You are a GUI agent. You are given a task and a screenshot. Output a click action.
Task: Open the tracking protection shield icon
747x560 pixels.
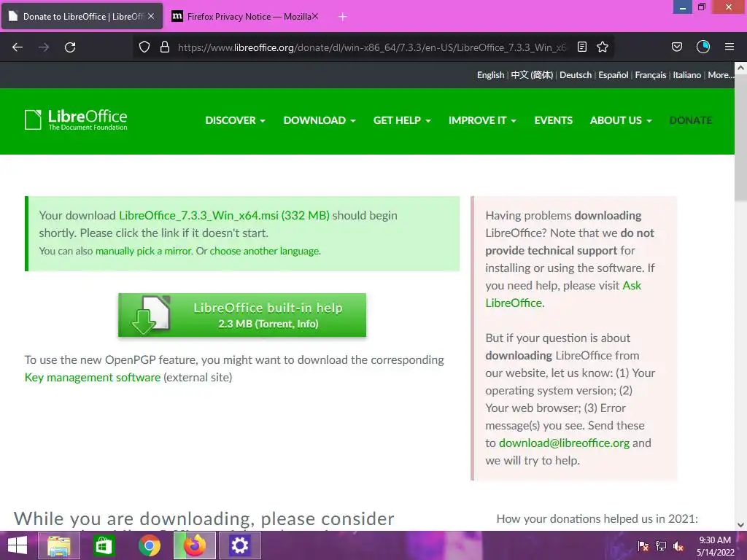click(144, 47)
